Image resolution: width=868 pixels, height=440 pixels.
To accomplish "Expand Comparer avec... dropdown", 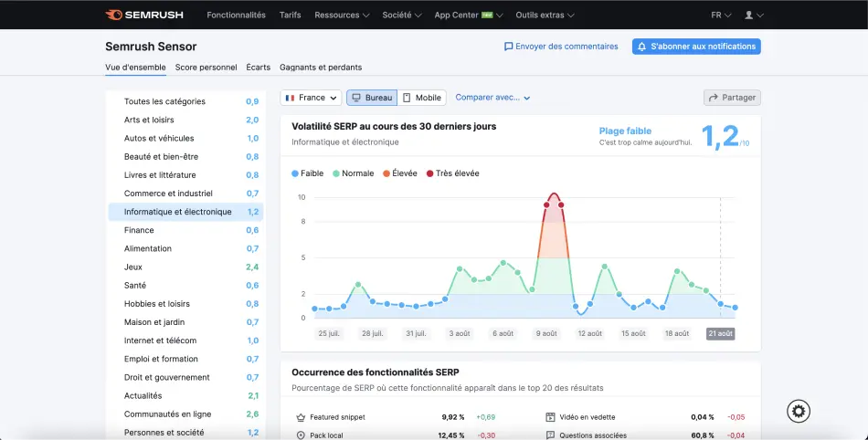I will point(492,98).
